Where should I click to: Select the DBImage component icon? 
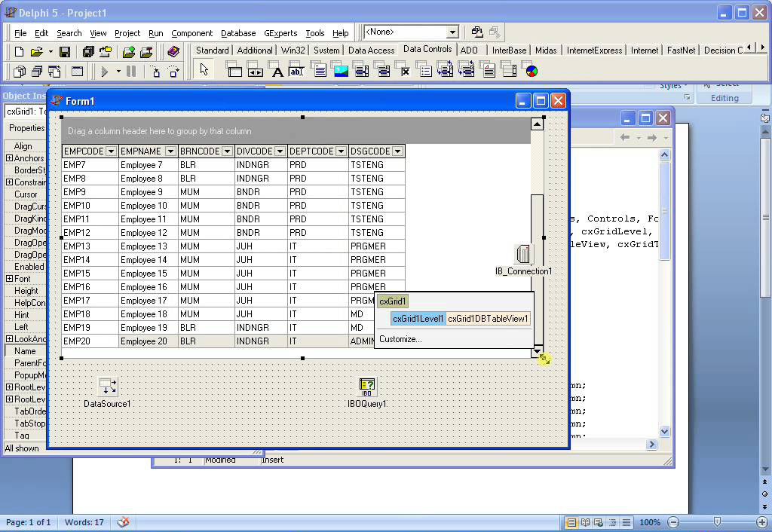(x=340, y=70)
